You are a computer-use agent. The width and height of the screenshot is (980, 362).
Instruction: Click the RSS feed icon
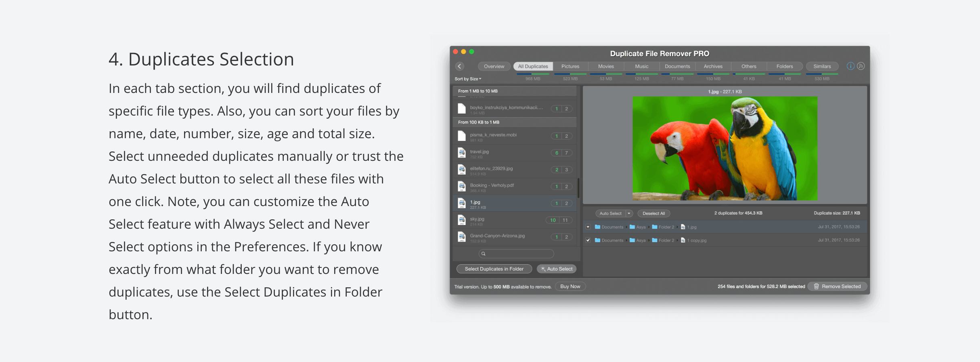point(861,66)
